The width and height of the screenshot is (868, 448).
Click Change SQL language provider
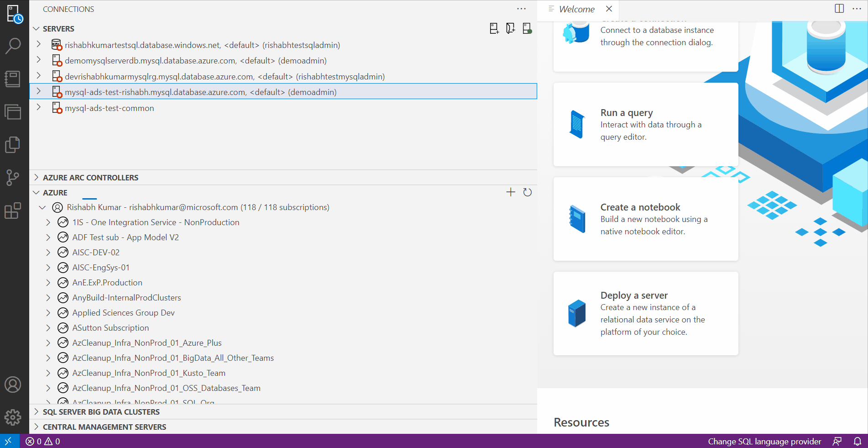pos(764,441)
